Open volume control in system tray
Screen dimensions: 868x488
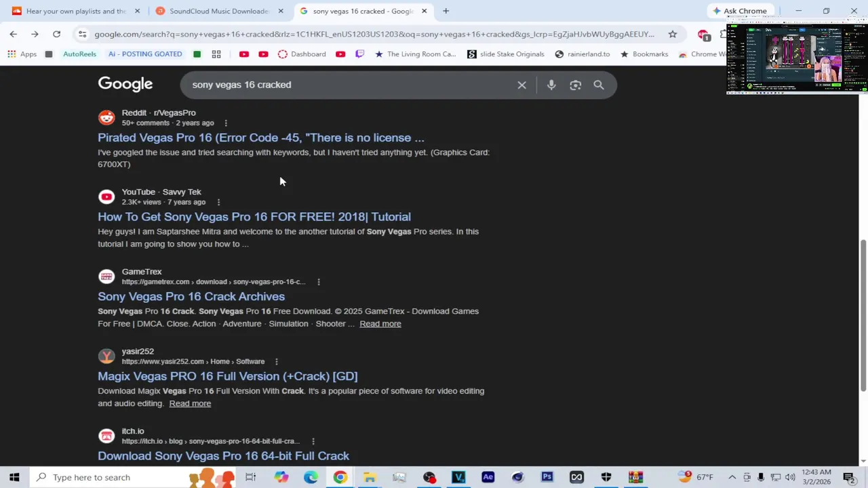coord(790,477)
